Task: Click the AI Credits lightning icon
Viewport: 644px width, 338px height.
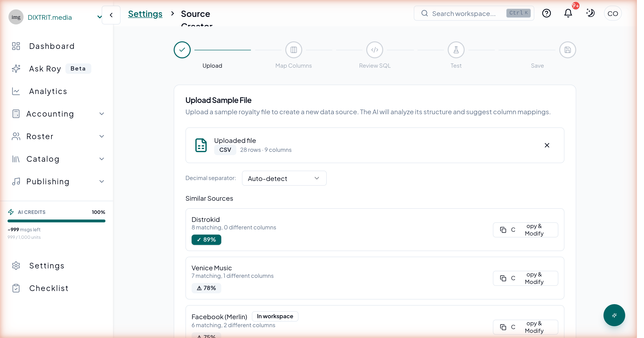Action: pos(11,212)
